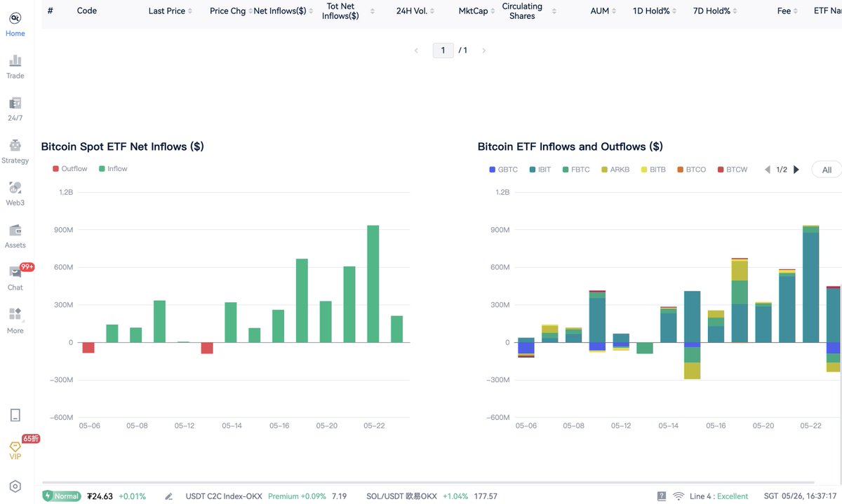The image size is (842, 504).
Task: Open the VIP discount link
Action: tap(15, 449)
